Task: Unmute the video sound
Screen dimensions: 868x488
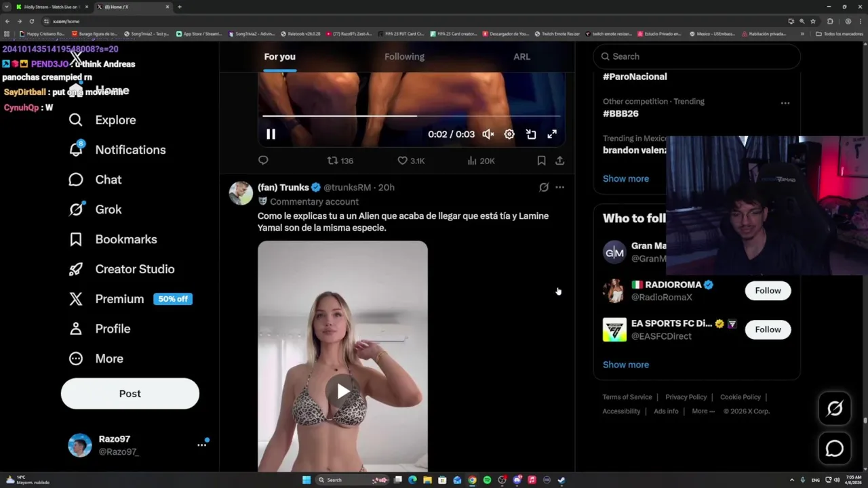Action: [488, 134]
